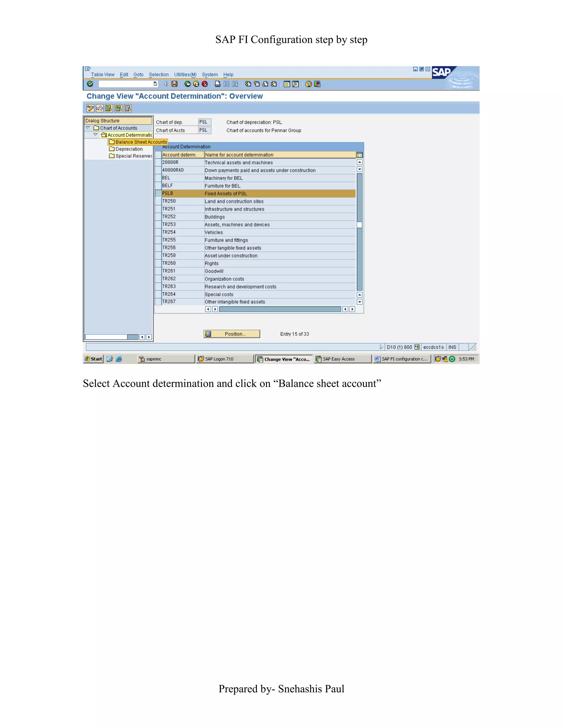The width and height of the screenshot is (563, 728).
Task: Click the yellow Exit arrow icon
Action: (x=196, y=84)
